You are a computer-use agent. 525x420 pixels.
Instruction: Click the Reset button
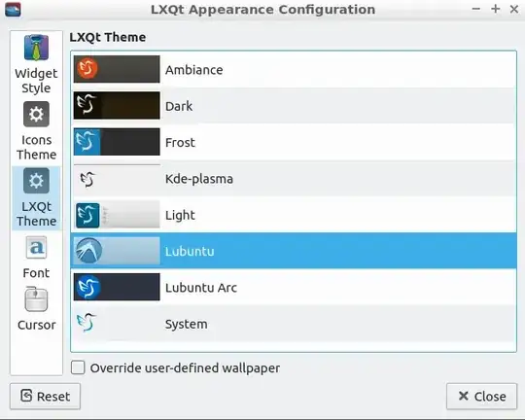[x=45, y=397]
